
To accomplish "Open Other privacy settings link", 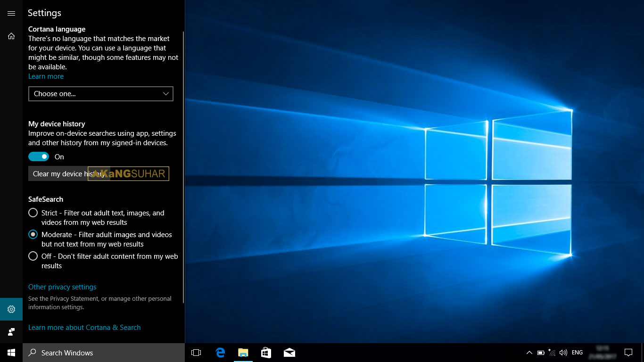I will (62, 287).
